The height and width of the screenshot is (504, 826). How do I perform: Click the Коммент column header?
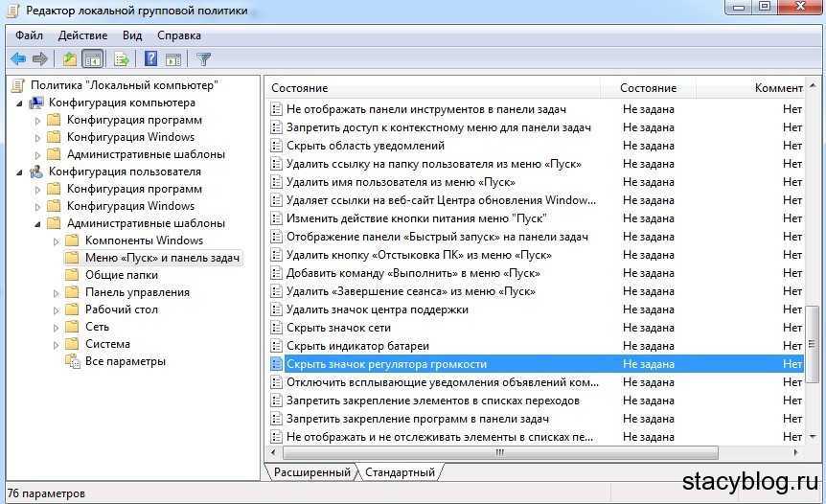[x=778, y=88]
